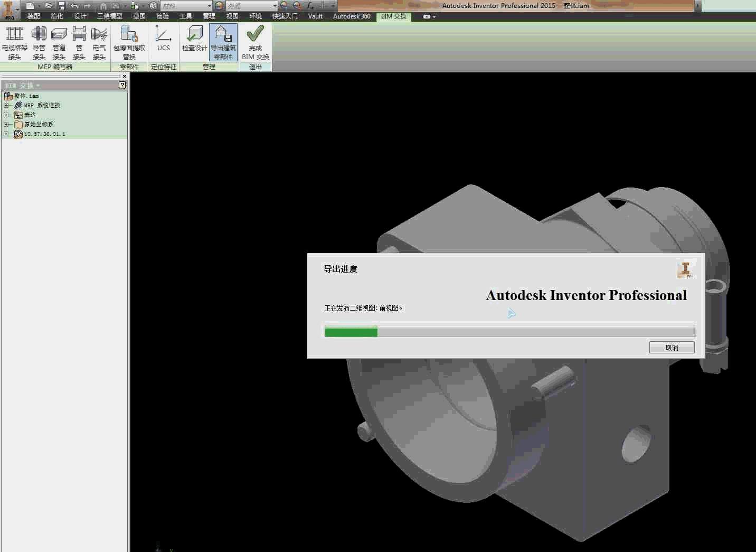
Task: Select the 管道接头 (pipe fitting) tool
Action: pos(59,42)
